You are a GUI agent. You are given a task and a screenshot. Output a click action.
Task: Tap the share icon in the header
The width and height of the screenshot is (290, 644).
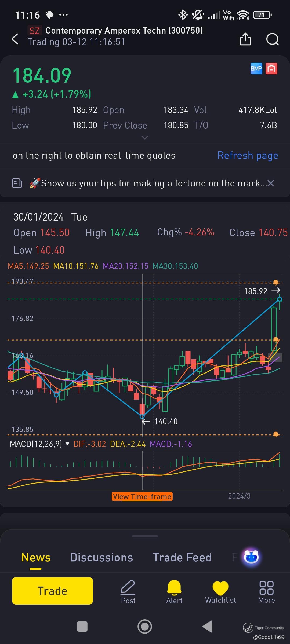point(245,39)
